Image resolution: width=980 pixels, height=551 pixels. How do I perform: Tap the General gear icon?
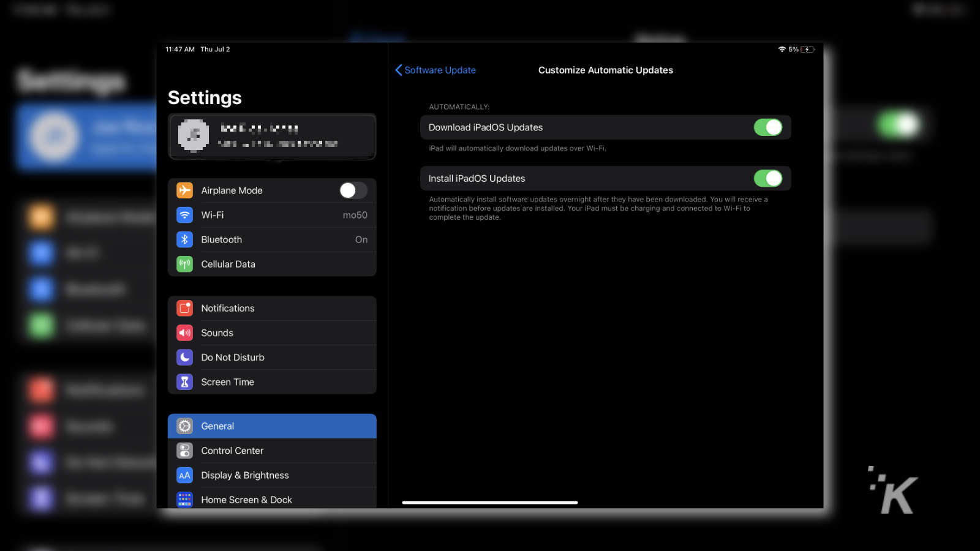(184, 425)
